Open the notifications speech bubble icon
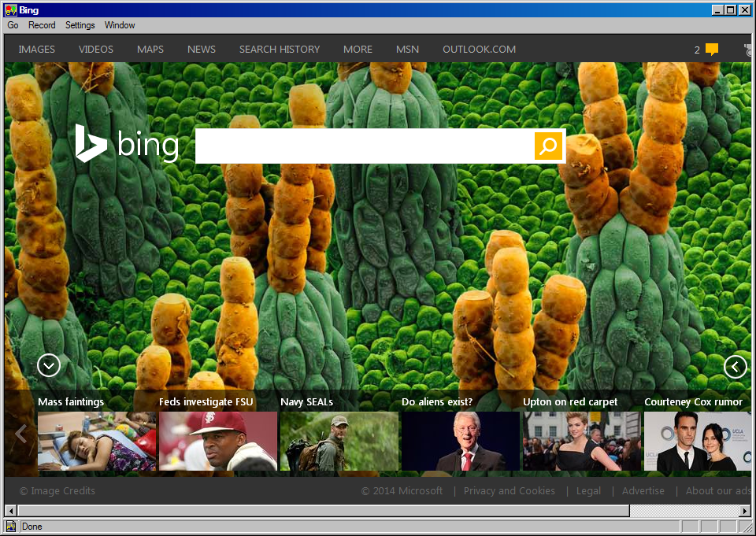 coord(712,50)
